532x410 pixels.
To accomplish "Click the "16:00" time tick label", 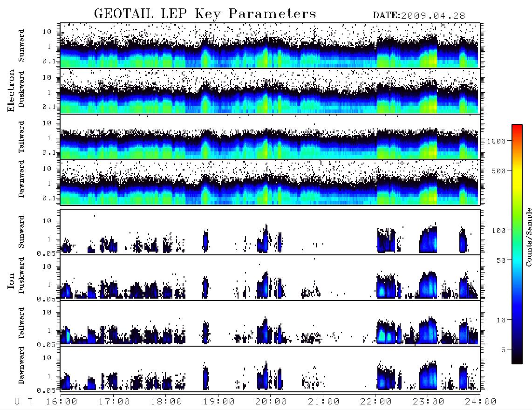I will click(61, 402).
